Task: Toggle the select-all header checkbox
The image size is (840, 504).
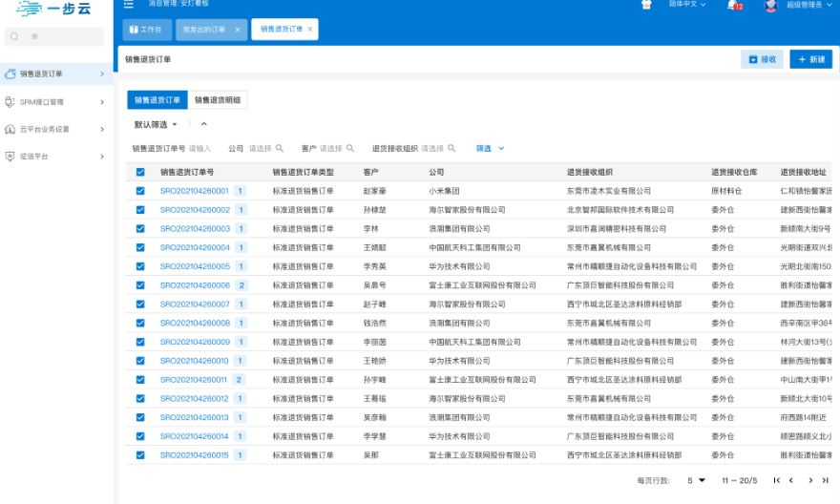Action: 140,173
